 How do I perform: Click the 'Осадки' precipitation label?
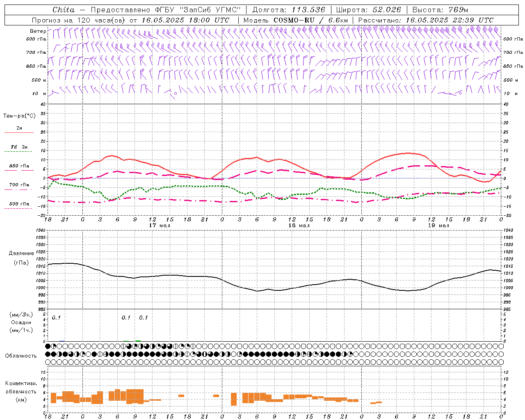coord(21,323)
